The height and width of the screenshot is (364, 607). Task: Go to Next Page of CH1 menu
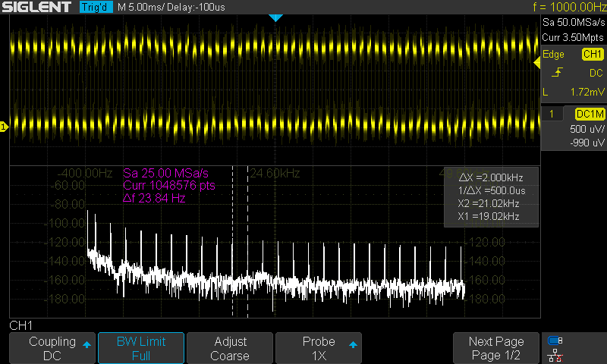point(495,348)
